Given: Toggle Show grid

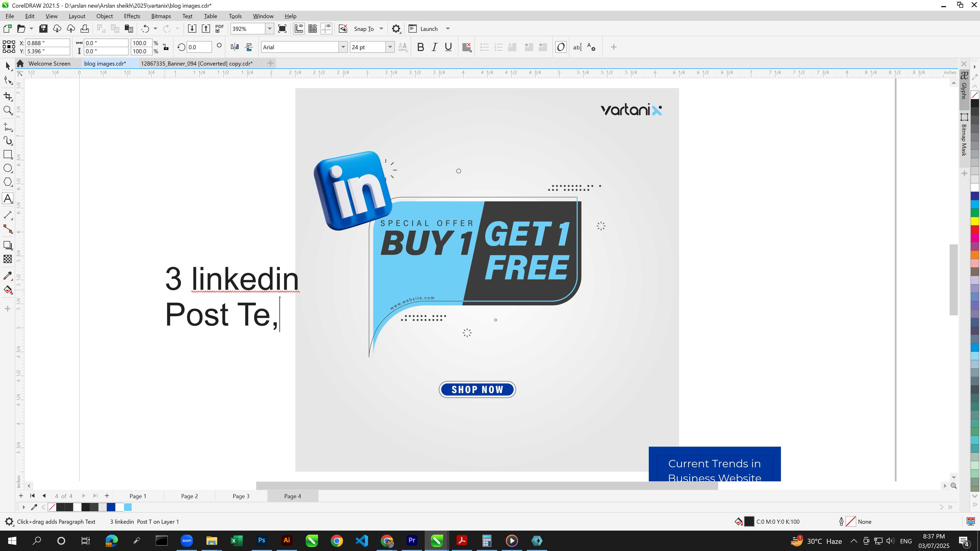Looking at the screenshot, I should pyautogui.click(x=313, y=29).
